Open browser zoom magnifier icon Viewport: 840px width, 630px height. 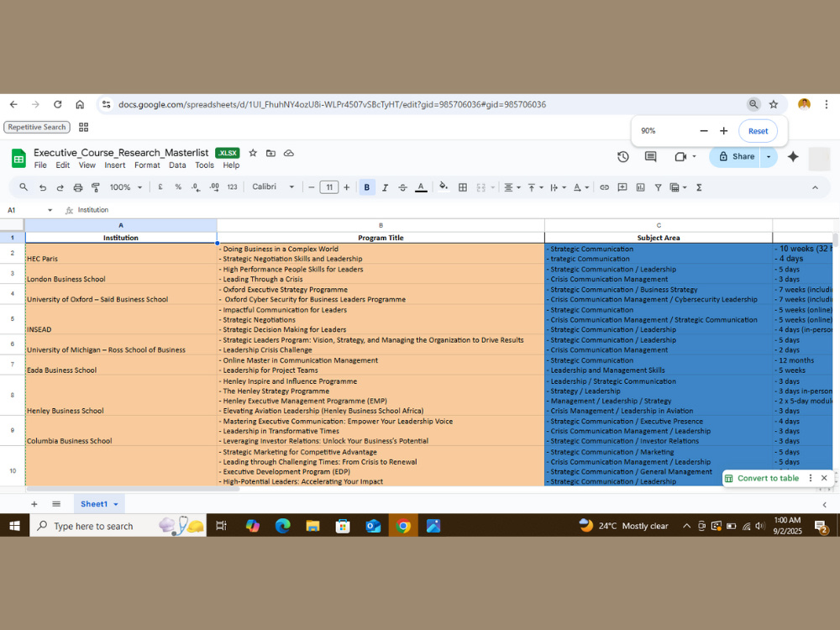pyautogui.click(x=753, y=104)
